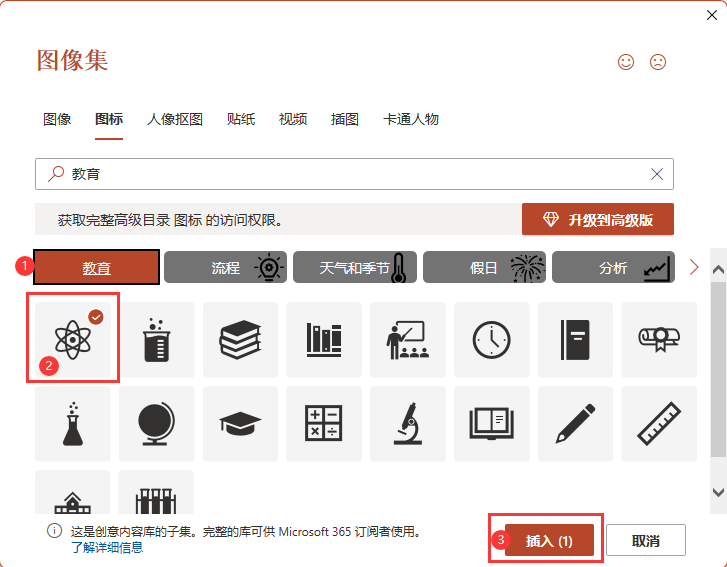Select the graduation cap icon
Viewport: 727px width, 567px height.
coord(240,424)
